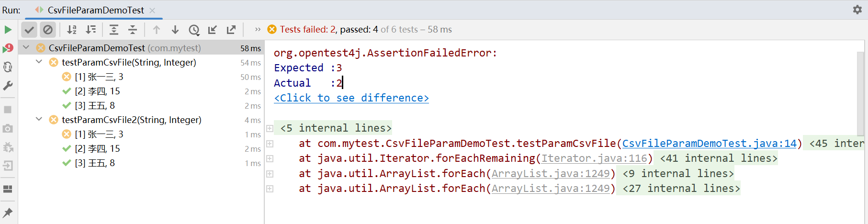This screenshot has width=868, height=224.
Task: Expand all test tree nodes
Action: [x=114, y=30]
